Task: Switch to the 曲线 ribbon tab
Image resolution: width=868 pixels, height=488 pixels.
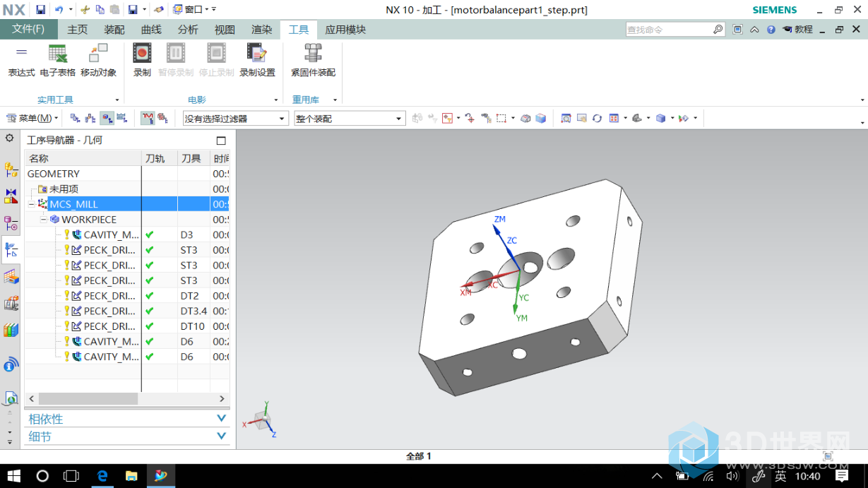Action: point(151,30)
